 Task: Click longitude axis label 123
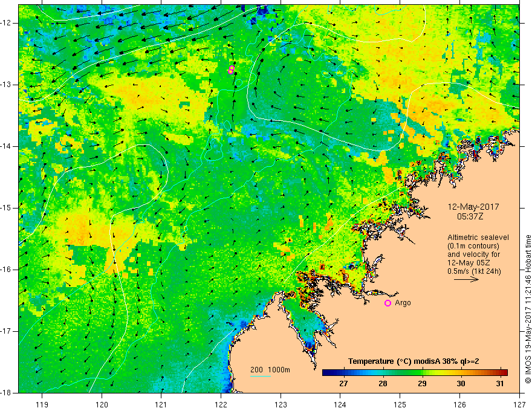[x=281, y=404]
